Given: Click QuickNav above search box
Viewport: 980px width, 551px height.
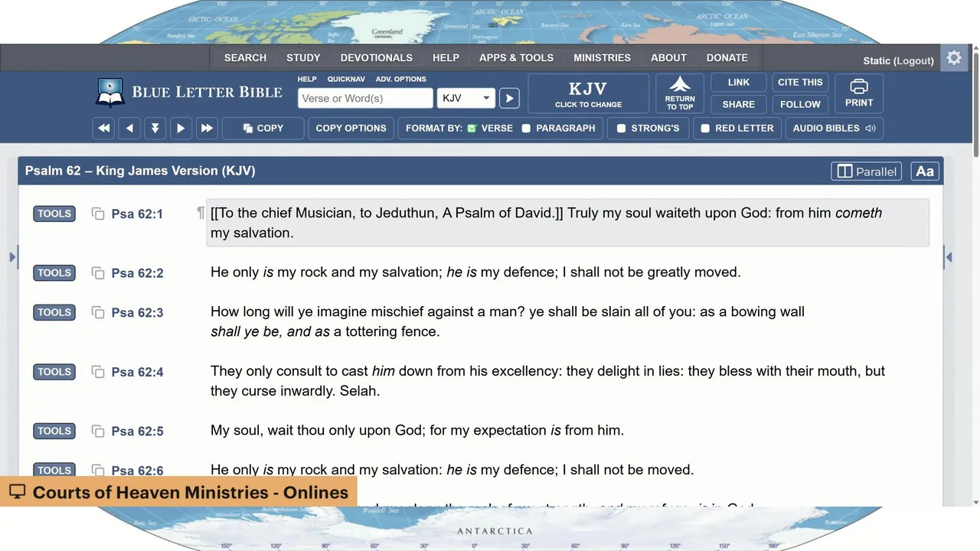Looking at the screenshot, I should [346, 79].
